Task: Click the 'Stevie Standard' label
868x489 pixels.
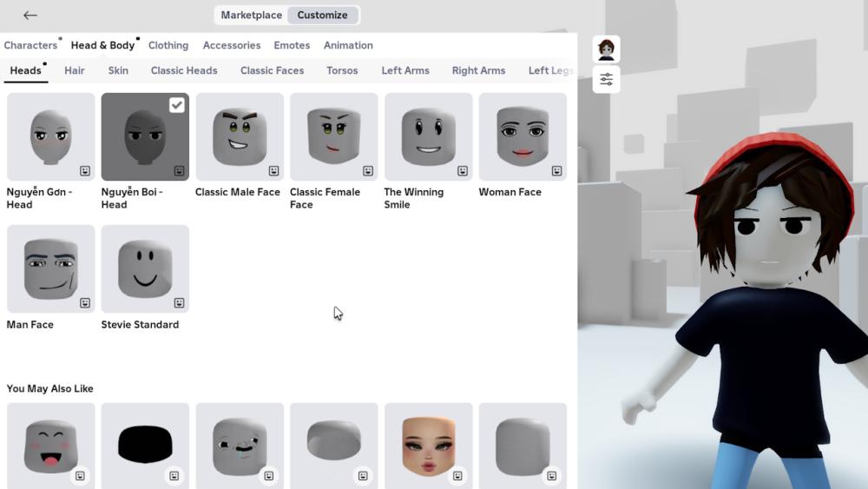Action: (140, 325)
